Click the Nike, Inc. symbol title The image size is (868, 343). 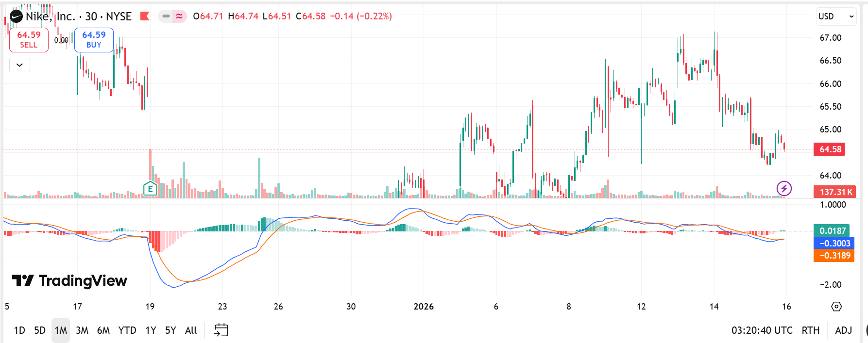point(50,16)
